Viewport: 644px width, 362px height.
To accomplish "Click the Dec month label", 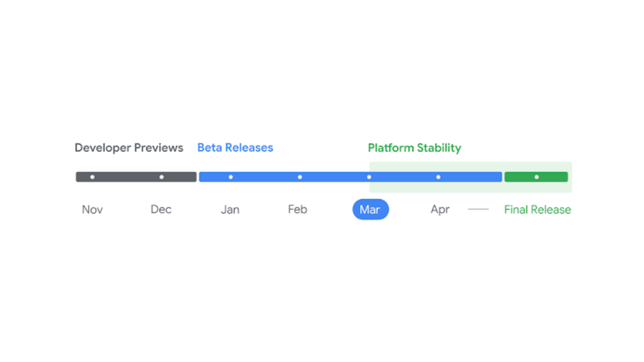I will 161,209.
